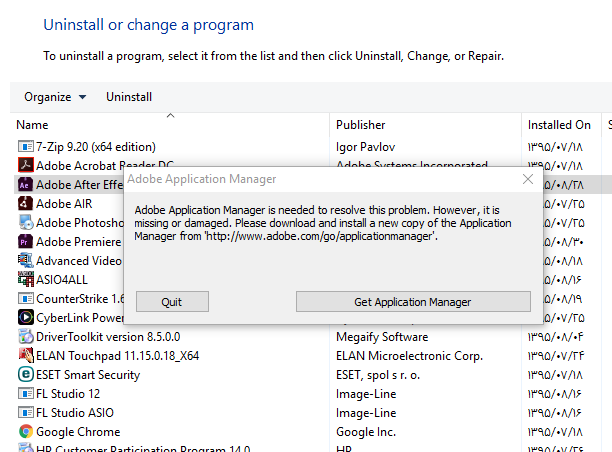Image resolution: width=612 pixels, height=452 pixels.
Task: Click Uninstall in the toolbar
Action: pyautogui.click(x=129, y=97)
